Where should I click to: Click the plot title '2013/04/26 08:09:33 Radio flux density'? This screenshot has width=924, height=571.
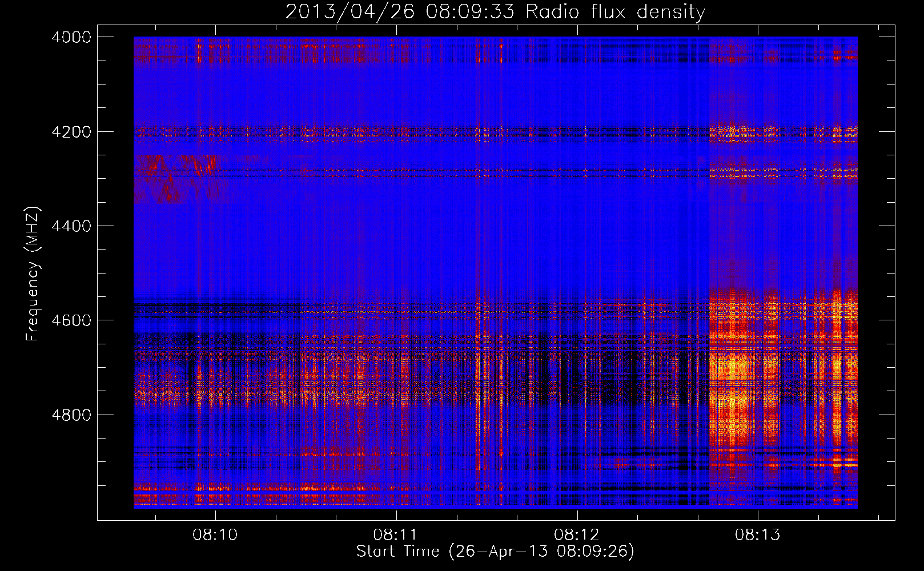click(x=495, y=11)
